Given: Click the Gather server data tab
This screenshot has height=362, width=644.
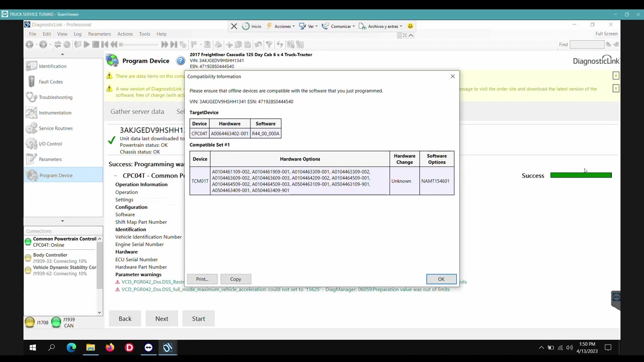Looking at the screenshot, I should point(137,112).
